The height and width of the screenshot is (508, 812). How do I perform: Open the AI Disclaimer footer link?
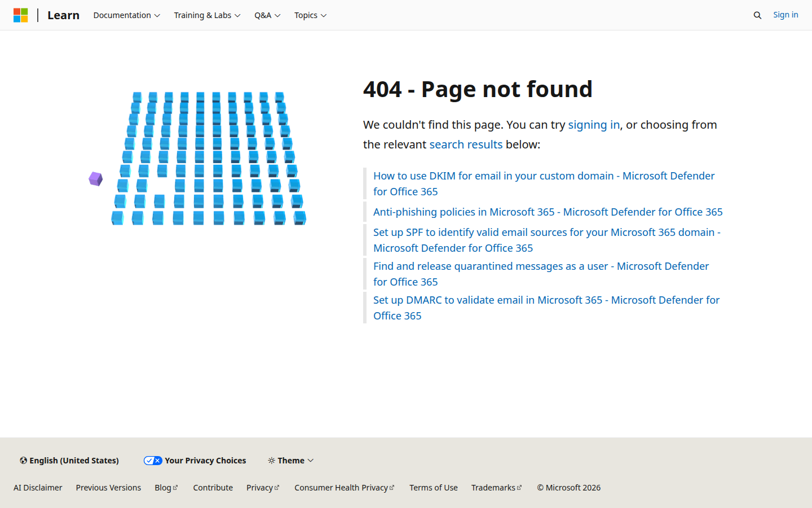pyautogui.click(x=38, y=488)
